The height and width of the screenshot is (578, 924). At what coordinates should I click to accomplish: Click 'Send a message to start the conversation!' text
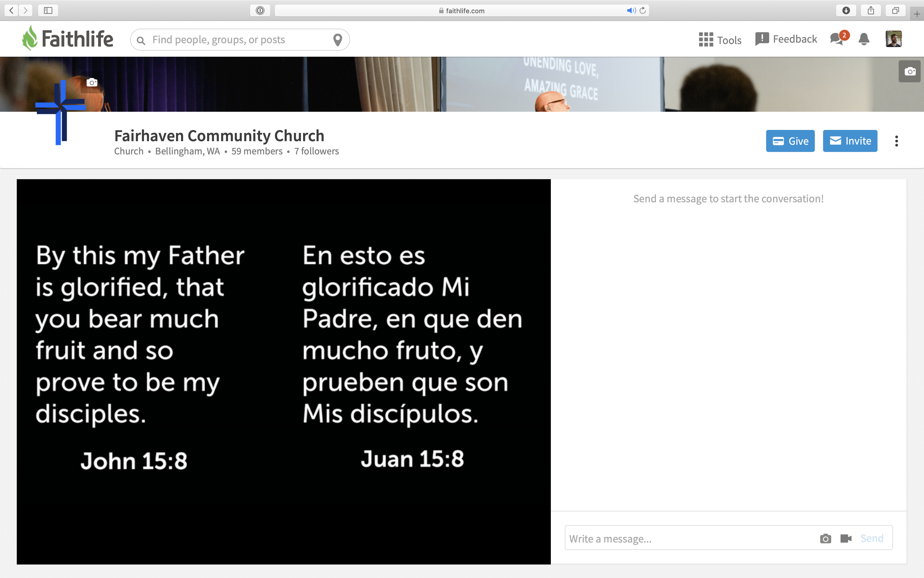tap(728, 199)
